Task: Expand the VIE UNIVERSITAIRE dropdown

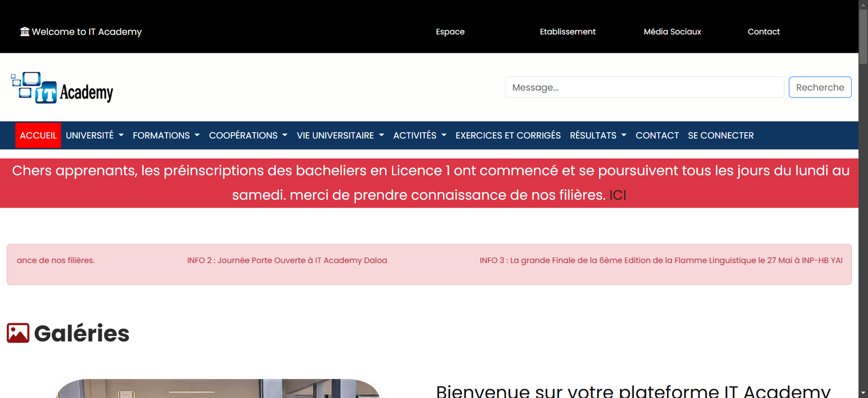Action: (340, 135)
